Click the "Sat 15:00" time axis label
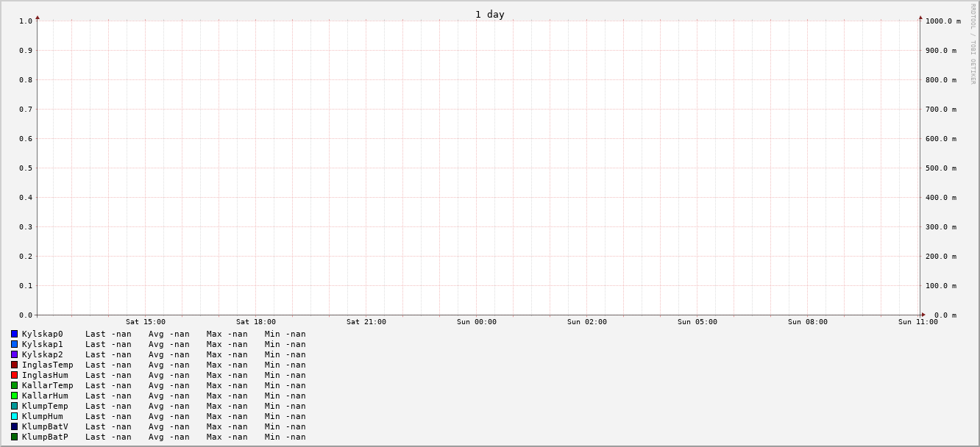This screenshot has height=447, width=980. (x=145, y=322)
